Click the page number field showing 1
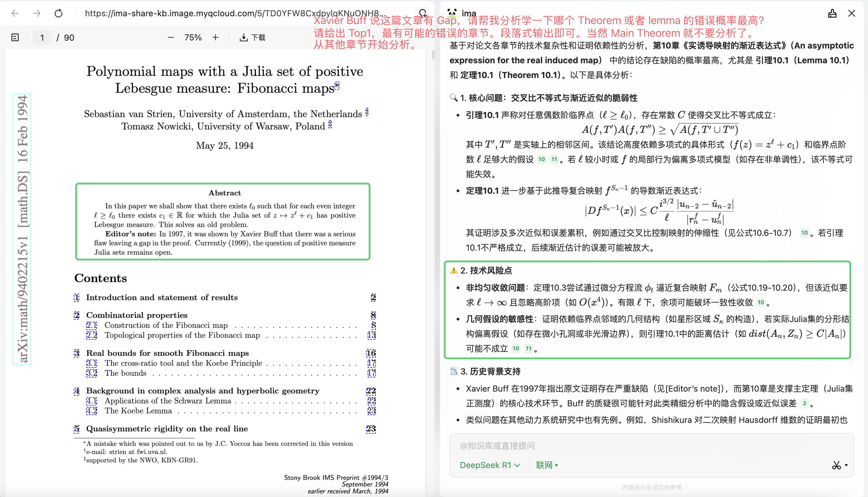This screenshot has width=868, height=497. [42, 38]
